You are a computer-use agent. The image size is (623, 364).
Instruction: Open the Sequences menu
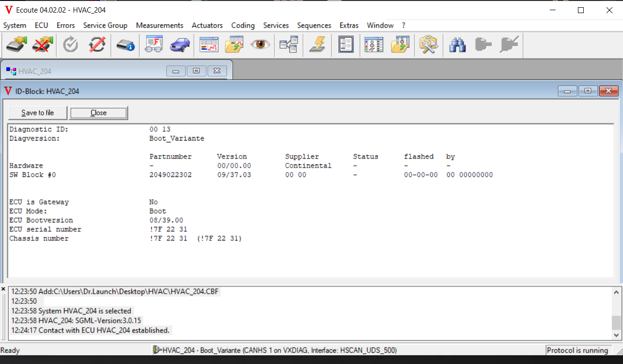tap(314, 25)
